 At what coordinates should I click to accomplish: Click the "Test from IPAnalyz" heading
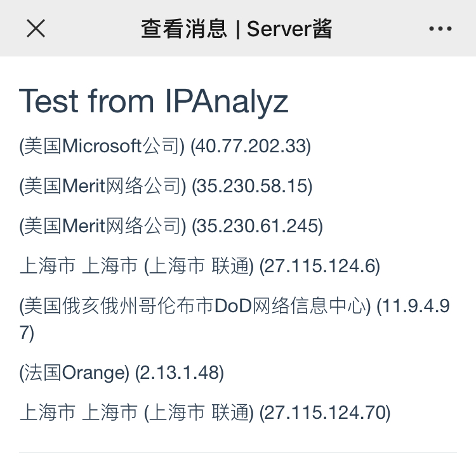154,101
